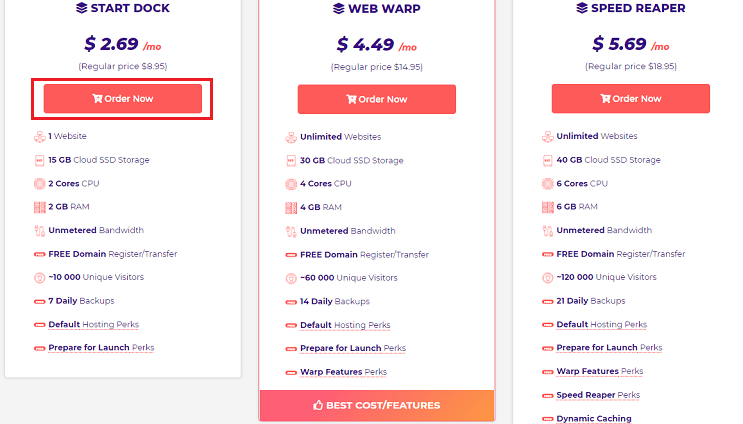Image resolution: width=743 pixels, height=424 pixels.
Task: Order the Speed Reaper plan now
Action: tap(631, 99)
